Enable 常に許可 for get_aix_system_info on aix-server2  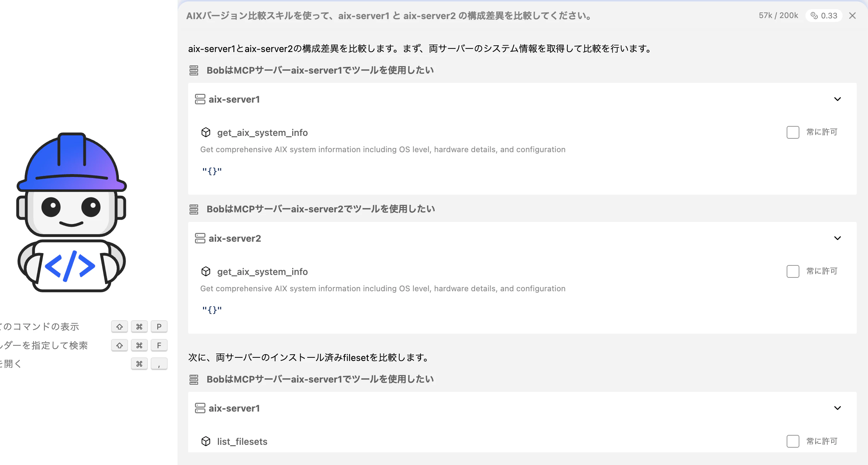[x=793, y=271]
